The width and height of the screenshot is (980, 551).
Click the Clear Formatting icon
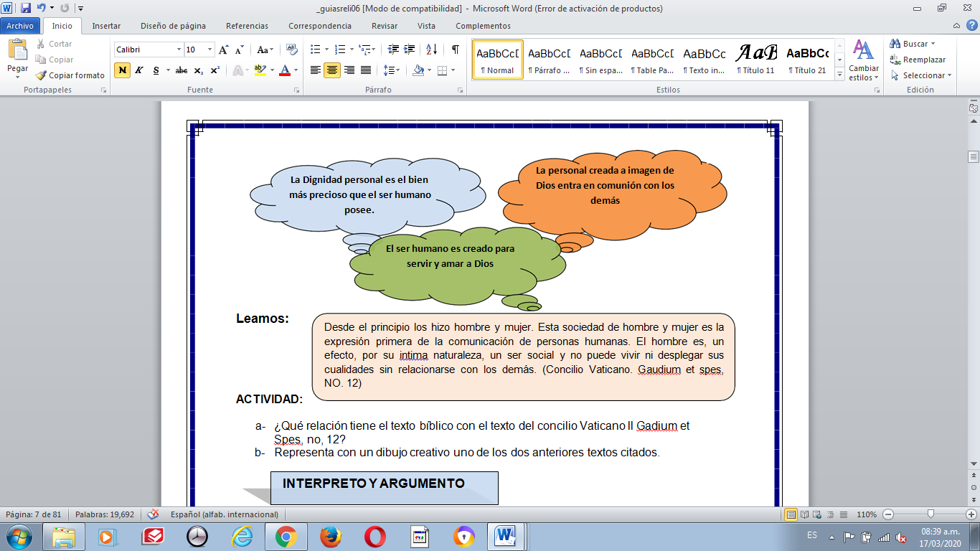pos(291,50)
